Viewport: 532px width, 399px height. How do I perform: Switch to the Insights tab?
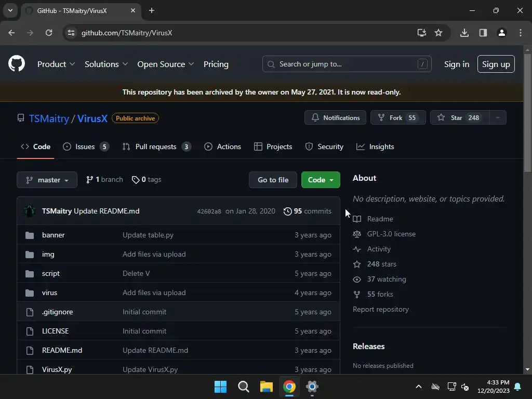pyautogui.click(x=375, y=147)
